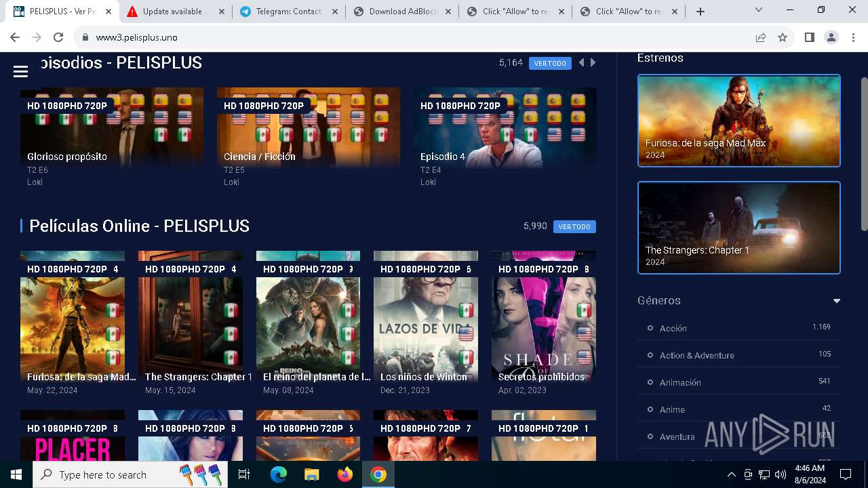Close the Update available tab

tap(221, 12)
